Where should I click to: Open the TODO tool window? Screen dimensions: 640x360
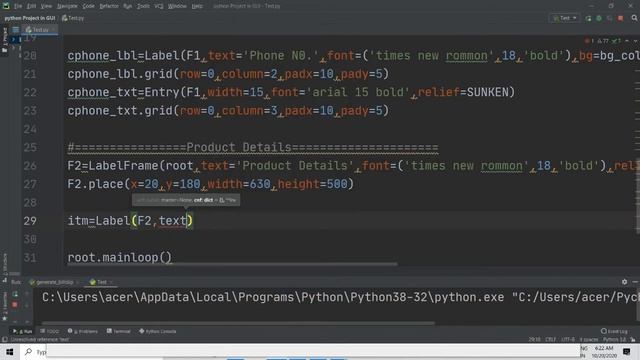(50, 331)
